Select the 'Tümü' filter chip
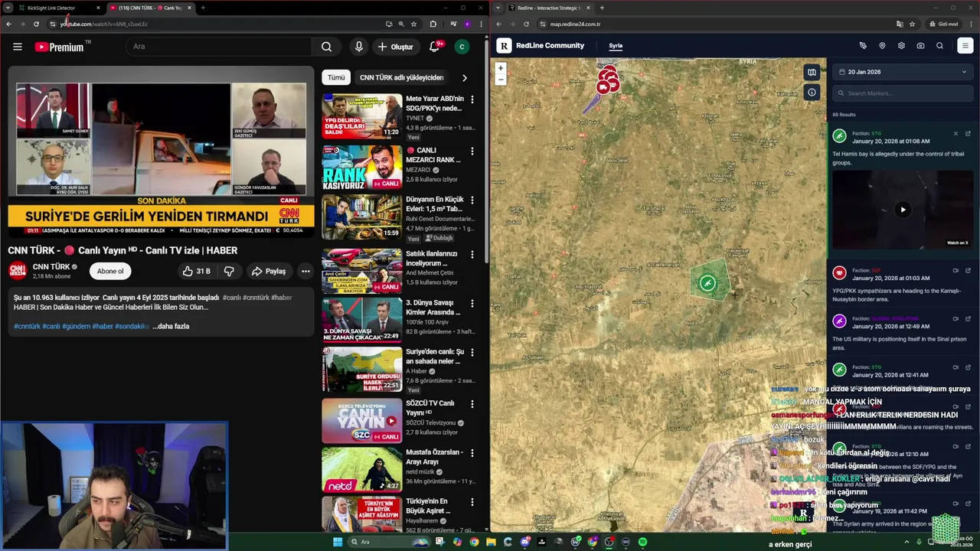980x551 pixels. 336,77
